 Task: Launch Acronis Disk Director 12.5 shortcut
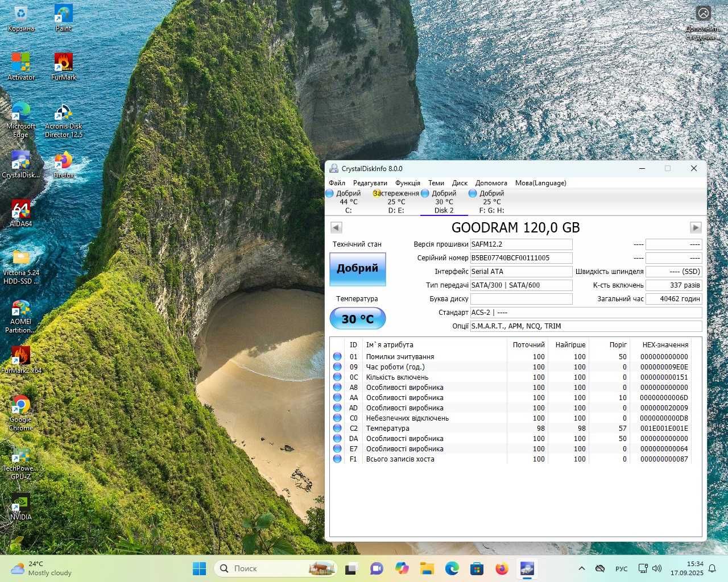(64, 120)
